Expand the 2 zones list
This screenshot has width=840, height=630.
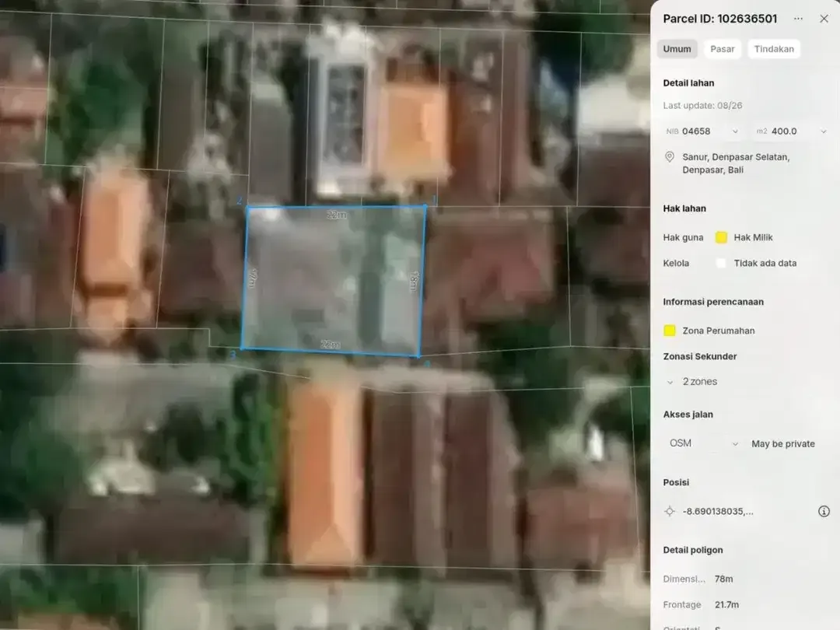tap(693, 381)
